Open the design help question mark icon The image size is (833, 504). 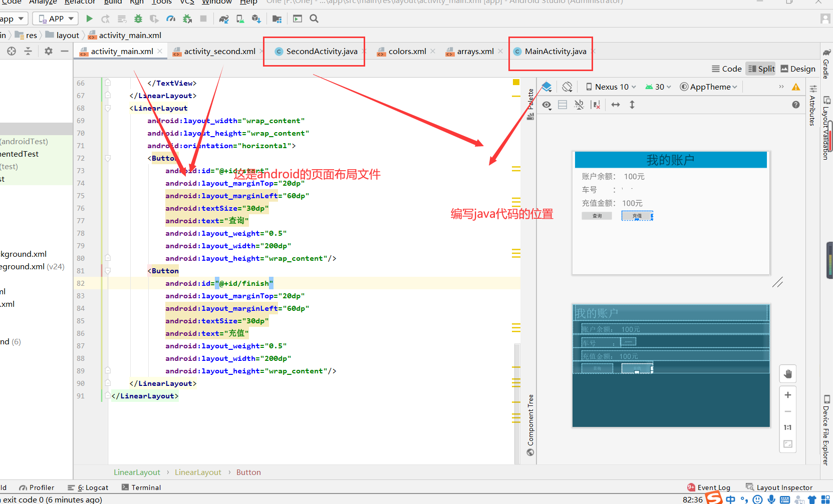pos(796,105)
